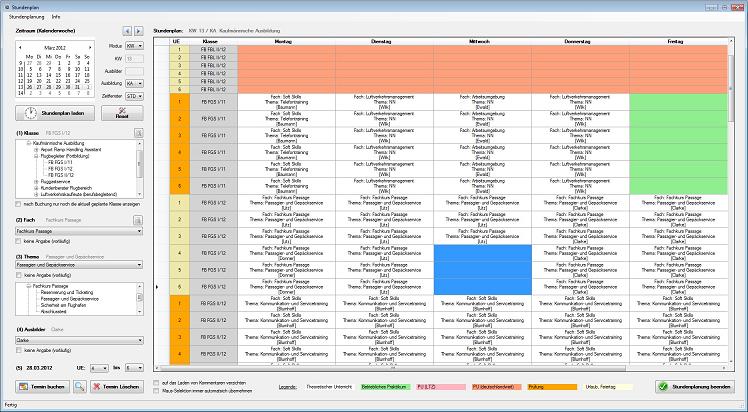Select the first FB FGS I/11 class in tree
This screenshot has height=412, width=748.
point(60,162)
